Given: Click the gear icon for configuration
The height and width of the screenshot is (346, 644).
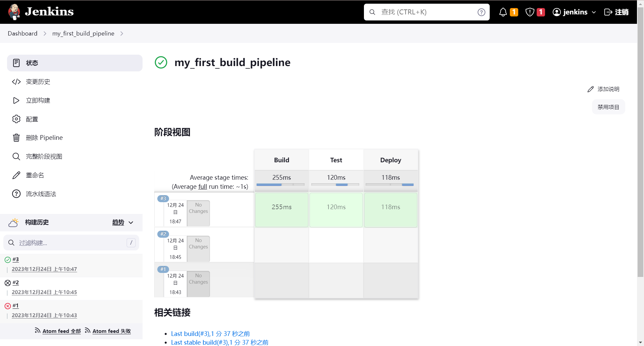Looking at the screenshot, I should click(x=16, y=119).
